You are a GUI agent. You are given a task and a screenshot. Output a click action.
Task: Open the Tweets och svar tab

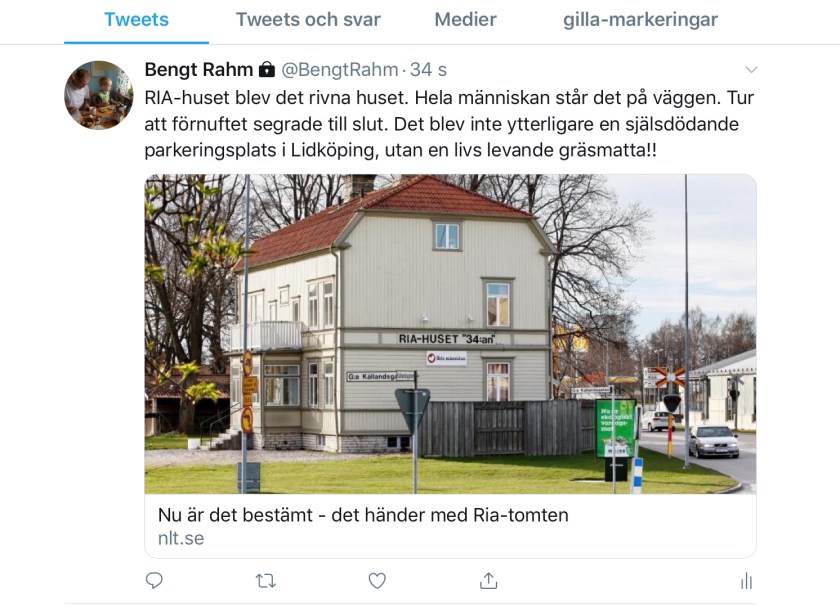tap(308, 20)
